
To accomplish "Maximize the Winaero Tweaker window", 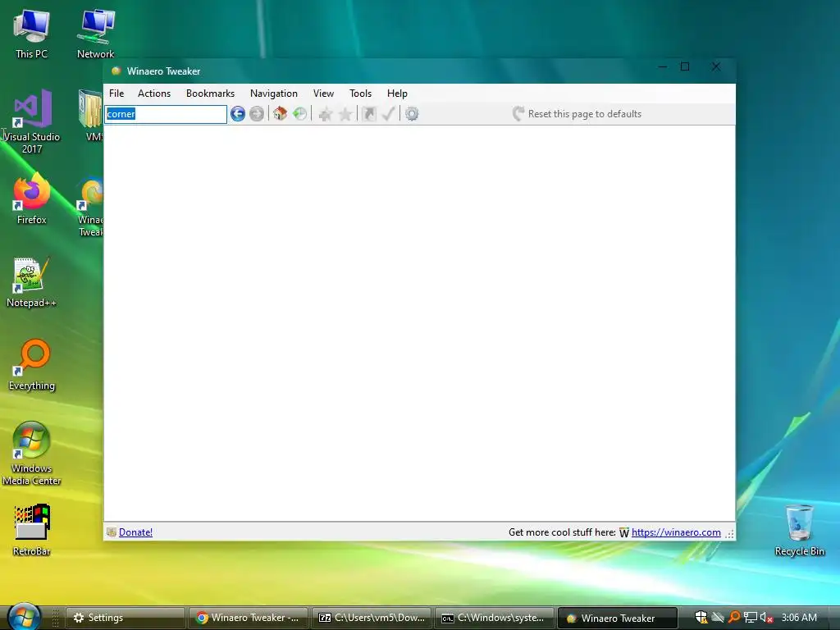I will pyautogui.click(x=685, y=66).
